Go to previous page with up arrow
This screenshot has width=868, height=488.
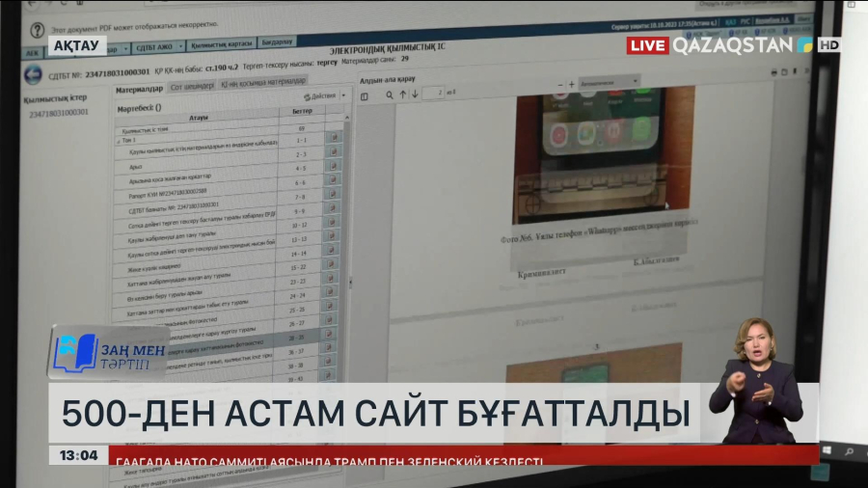[403, 95]
